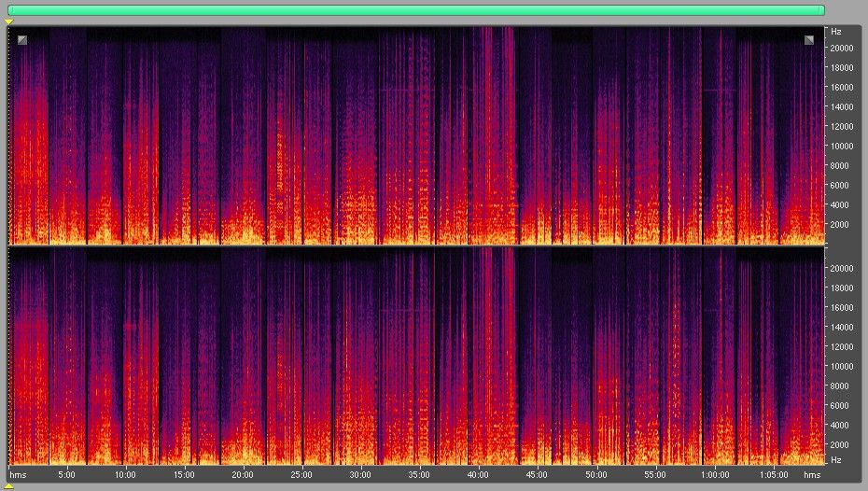Click 14000 on upper channel frequency scale

tap(841, 106)
